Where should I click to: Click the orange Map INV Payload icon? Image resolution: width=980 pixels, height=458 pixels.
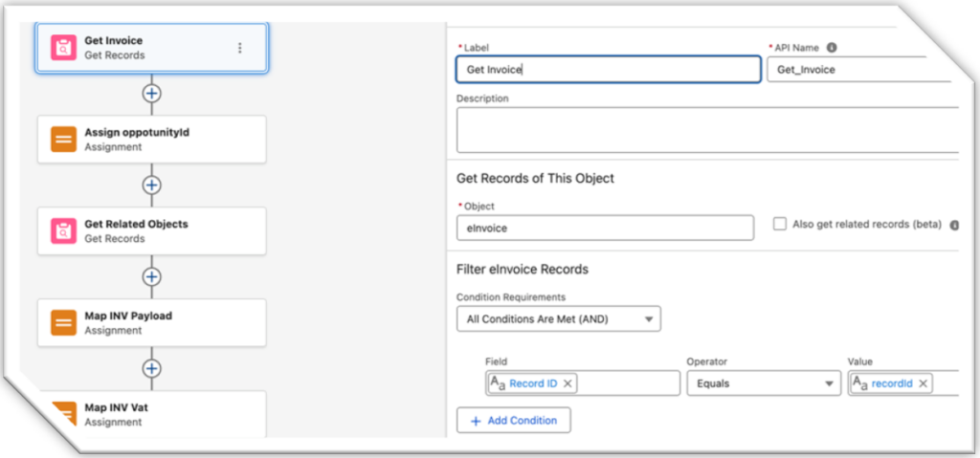[63, 323]
